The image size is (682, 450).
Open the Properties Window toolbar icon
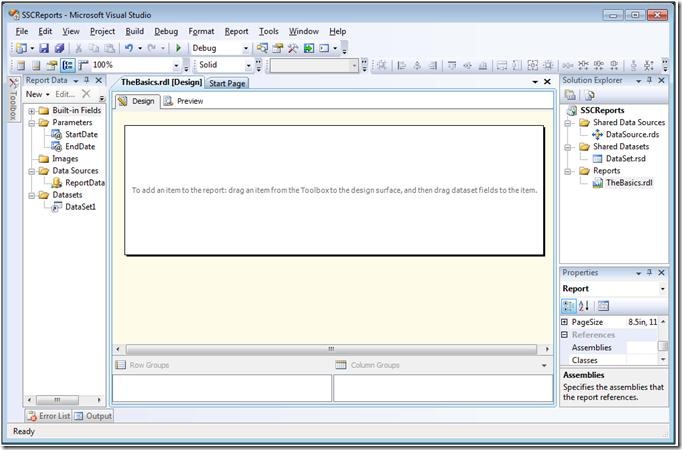click(x=278, y=48)
